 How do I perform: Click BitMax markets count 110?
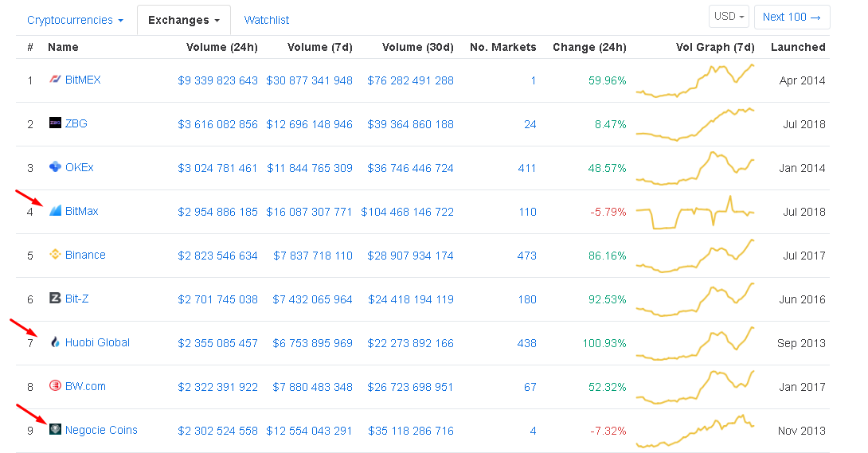[x=527, y=212]
